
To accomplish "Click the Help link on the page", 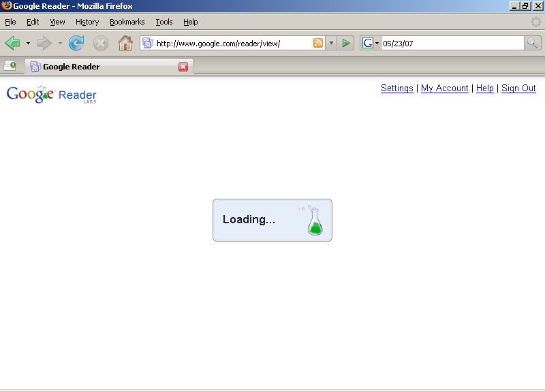I will (485, 88).
